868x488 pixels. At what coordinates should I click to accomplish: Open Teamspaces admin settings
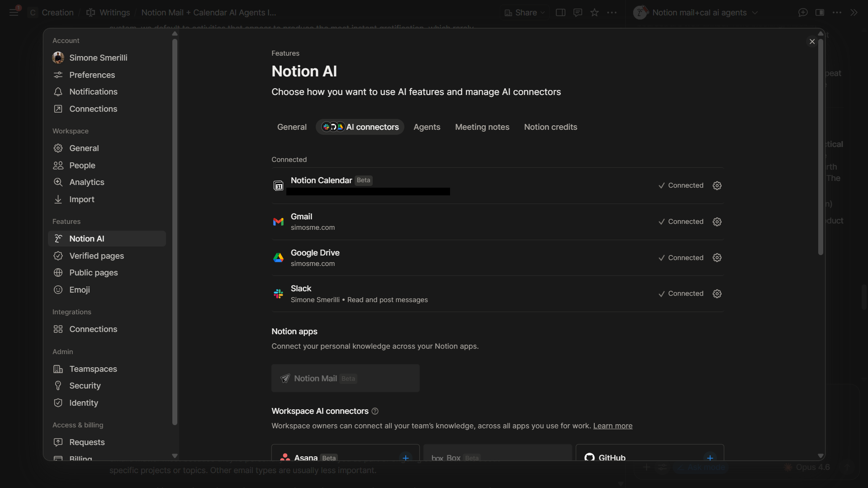[93, 369]
